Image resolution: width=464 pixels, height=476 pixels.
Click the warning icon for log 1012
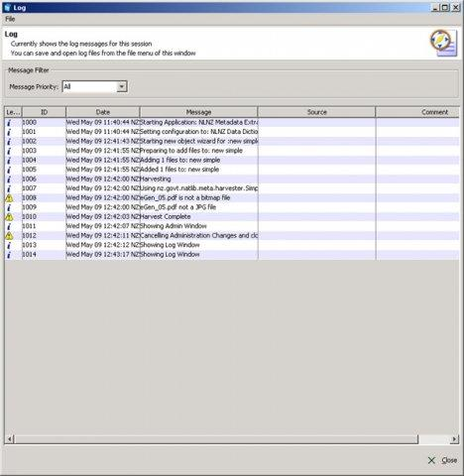pos(9,236)
